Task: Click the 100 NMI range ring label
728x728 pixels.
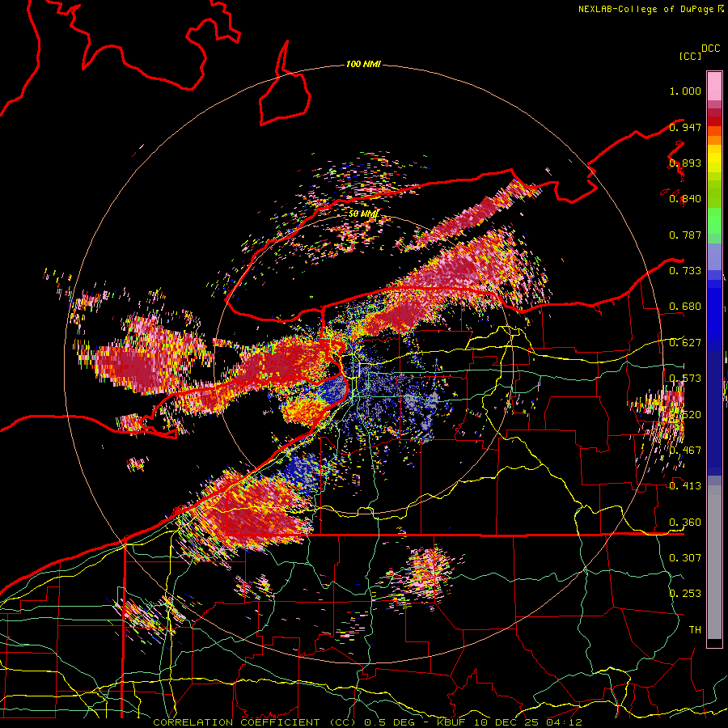Action: (363, 64)
